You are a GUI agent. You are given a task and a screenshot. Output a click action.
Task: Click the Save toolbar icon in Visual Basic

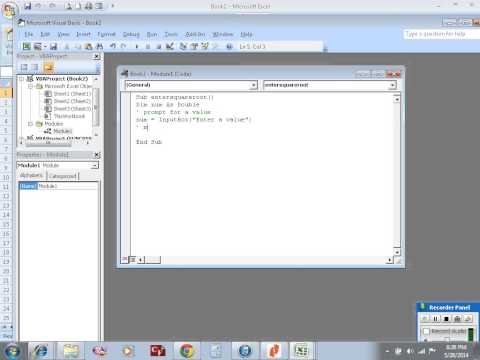coord(53,46)
